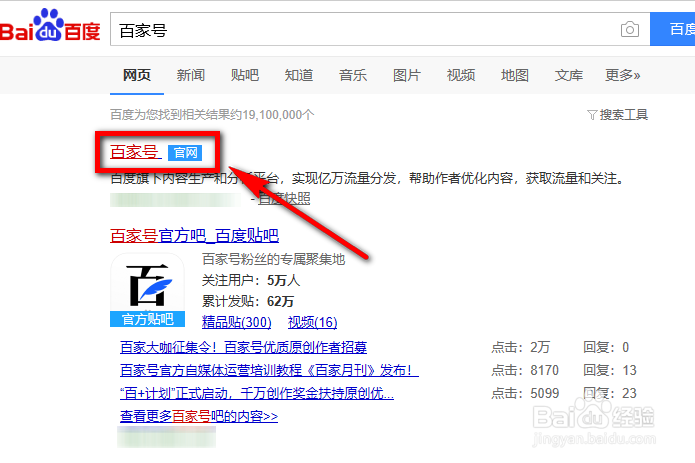
Task: Open the 精品贴(300) link
Action: click(x=237, y=322)
